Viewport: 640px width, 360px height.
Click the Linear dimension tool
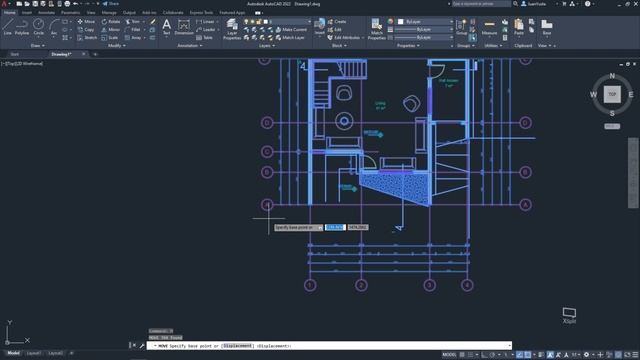(x=205, y=22)
